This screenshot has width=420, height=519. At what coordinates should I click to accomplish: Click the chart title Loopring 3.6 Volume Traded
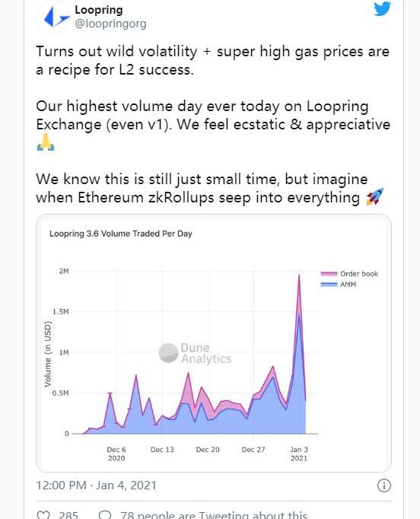coord(121,234)
